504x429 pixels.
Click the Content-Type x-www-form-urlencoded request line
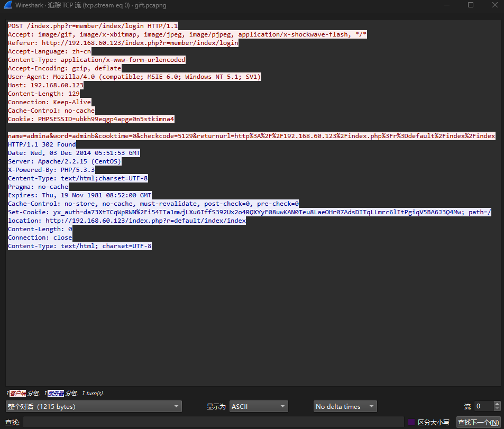pyautogui.click(x=97, y=60)
